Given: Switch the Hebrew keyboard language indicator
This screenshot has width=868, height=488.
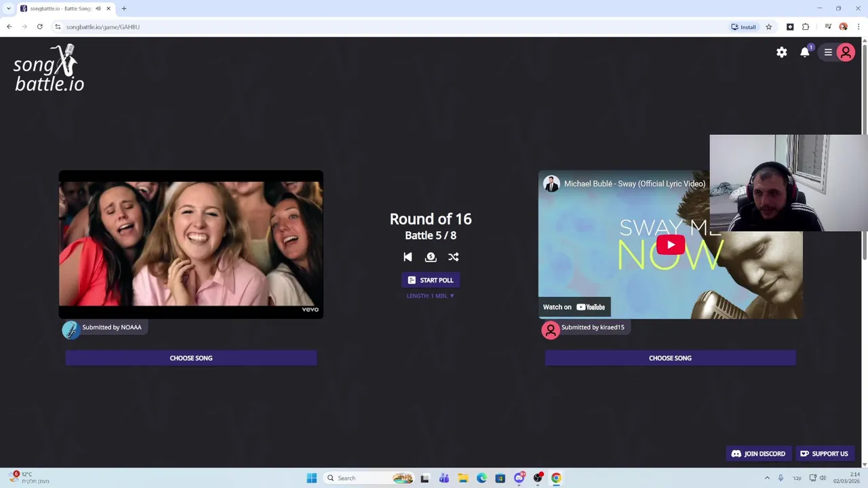Looking at the screenshot, I should coord(797,478).
